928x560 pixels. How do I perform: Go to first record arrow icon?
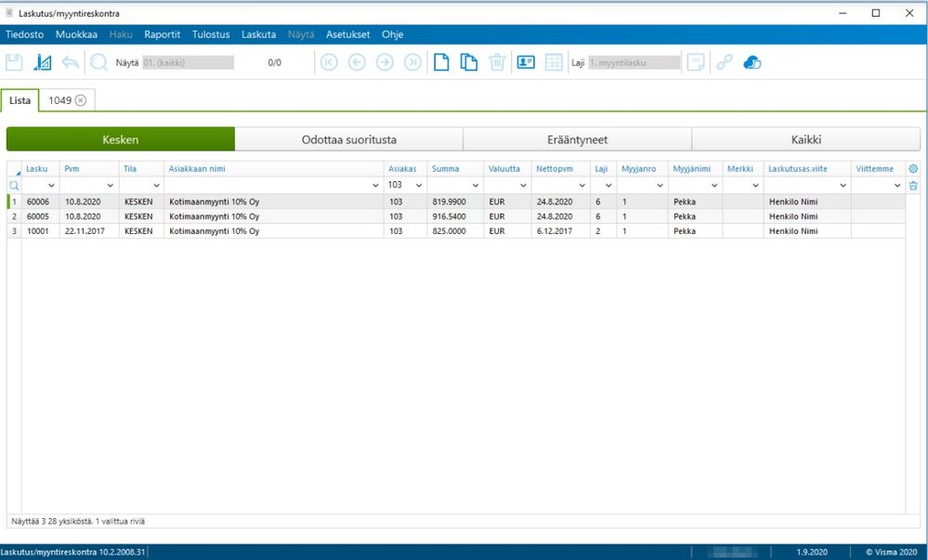point(329,62)
